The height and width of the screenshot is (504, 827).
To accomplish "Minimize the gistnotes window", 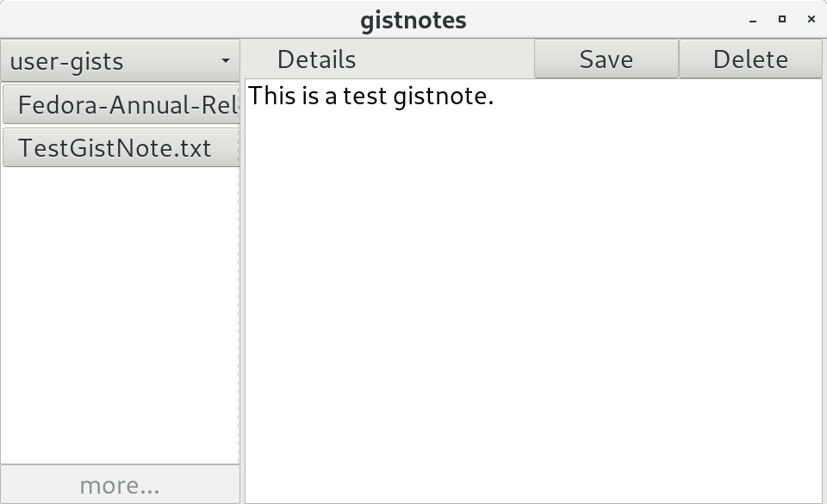I will click(x=753, y=19).
